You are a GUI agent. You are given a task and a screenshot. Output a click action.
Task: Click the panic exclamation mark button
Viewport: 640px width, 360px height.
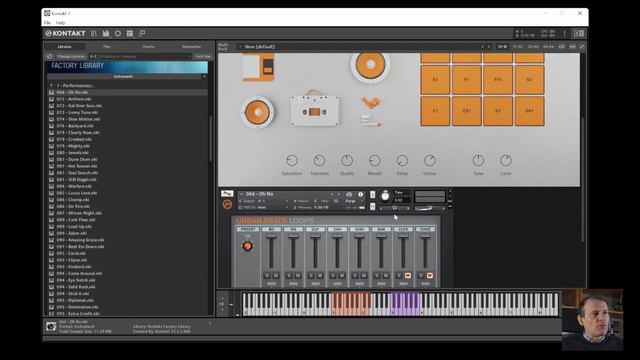click(565, 33)
